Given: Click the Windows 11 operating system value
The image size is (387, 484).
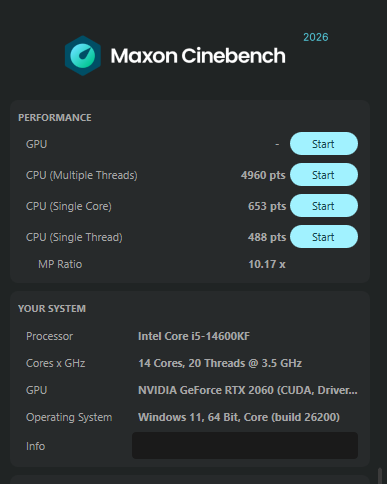Looking at the screenshot, I should tap(239, 417).
